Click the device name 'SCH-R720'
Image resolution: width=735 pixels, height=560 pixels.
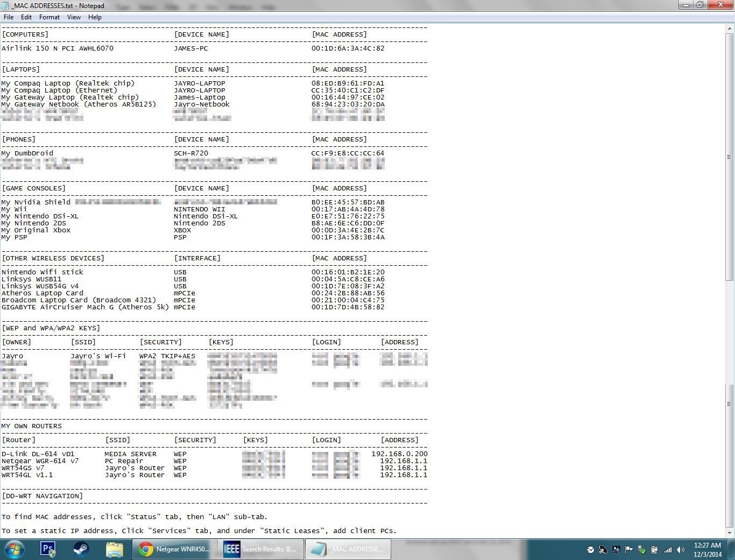coord(191,153)
